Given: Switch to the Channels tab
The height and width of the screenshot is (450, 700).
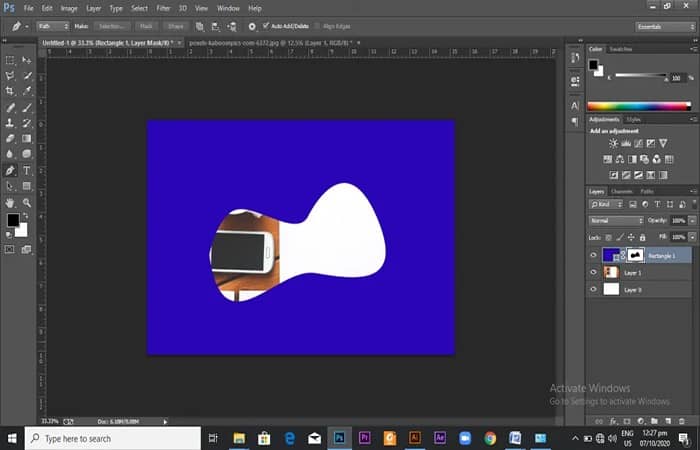Looking at the screenshot, I should [622, 192].
